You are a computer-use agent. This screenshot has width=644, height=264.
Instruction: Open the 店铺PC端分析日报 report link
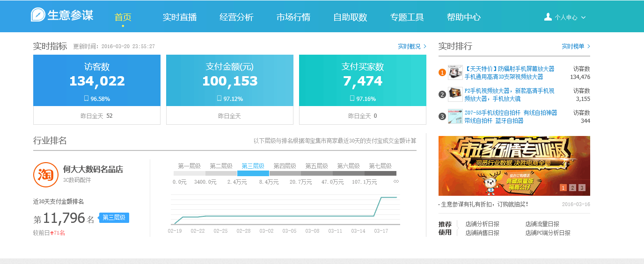click(548, 233)
